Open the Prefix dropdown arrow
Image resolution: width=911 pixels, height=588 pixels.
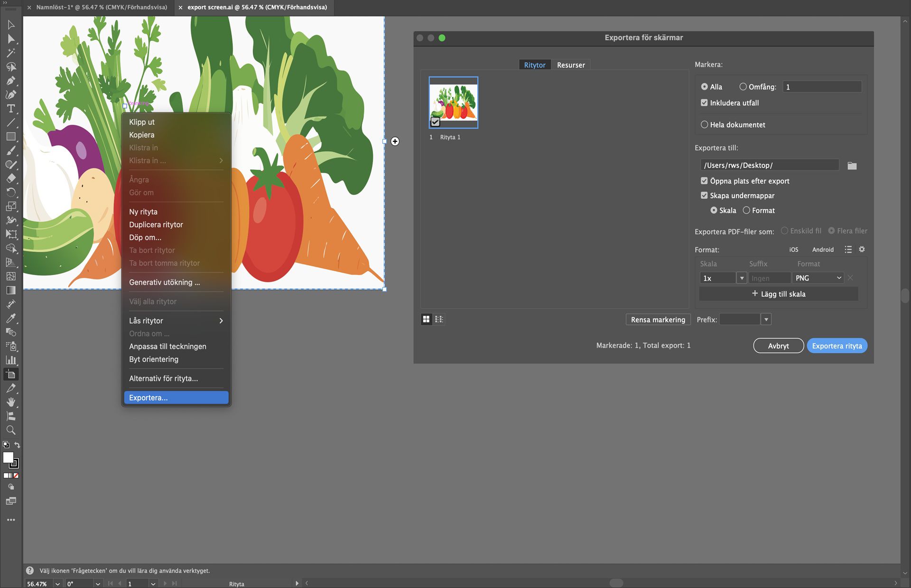[766, 320]
